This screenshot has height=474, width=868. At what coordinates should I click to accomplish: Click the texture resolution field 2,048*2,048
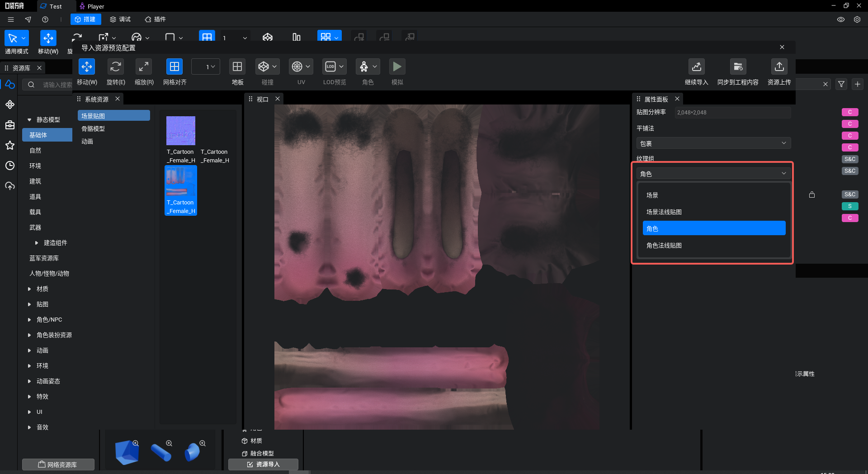tap(732, 112)
